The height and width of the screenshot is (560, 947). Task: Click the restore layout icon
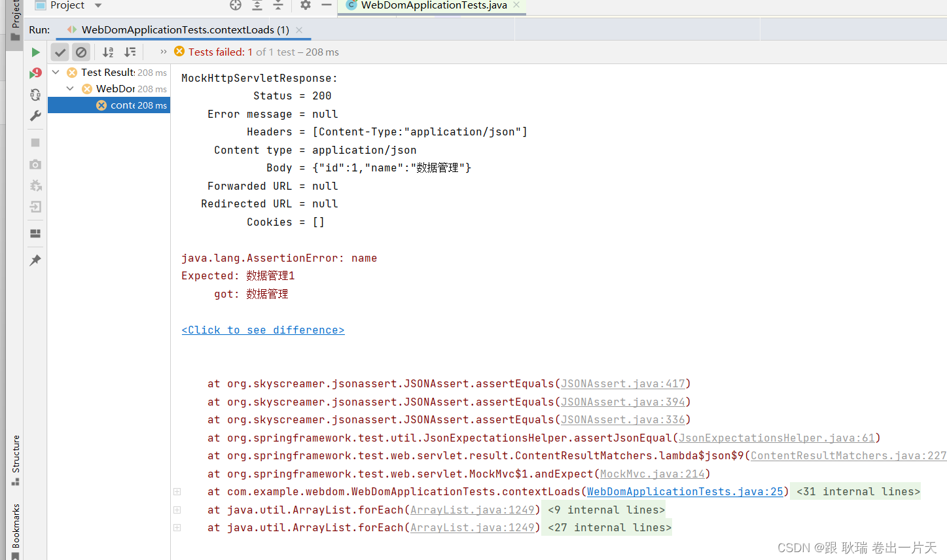(x=35, y=234)
